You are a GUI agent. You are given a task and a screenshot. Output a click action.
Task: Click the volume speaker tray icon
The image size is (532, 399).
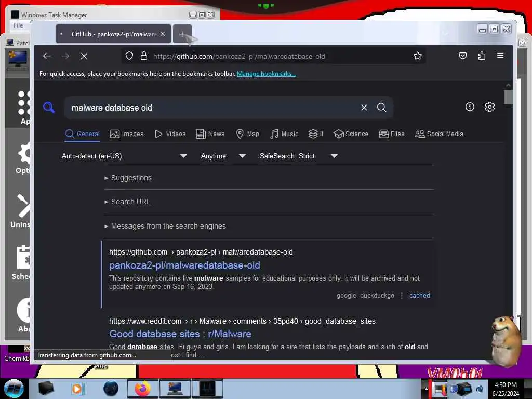coord(480,389)
